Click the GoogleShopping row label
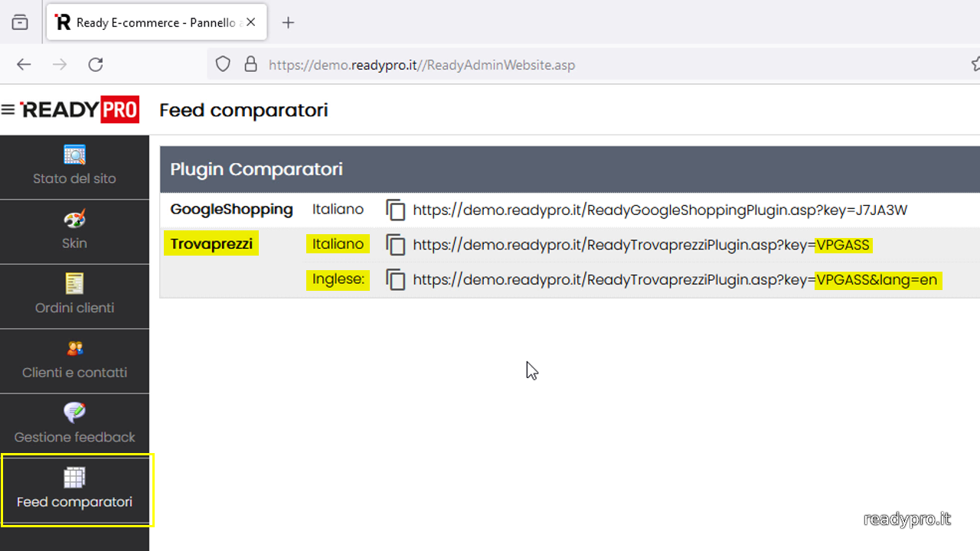Screen dimensions: 980x551 pos(231,209)
